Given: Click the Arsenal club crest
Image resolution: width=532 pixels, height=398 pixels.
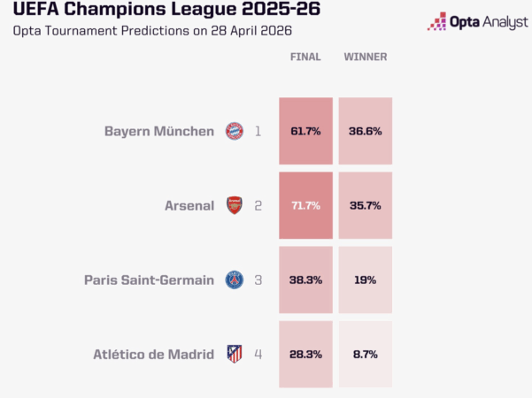Looking at the screenshot, I should (234, 205).
